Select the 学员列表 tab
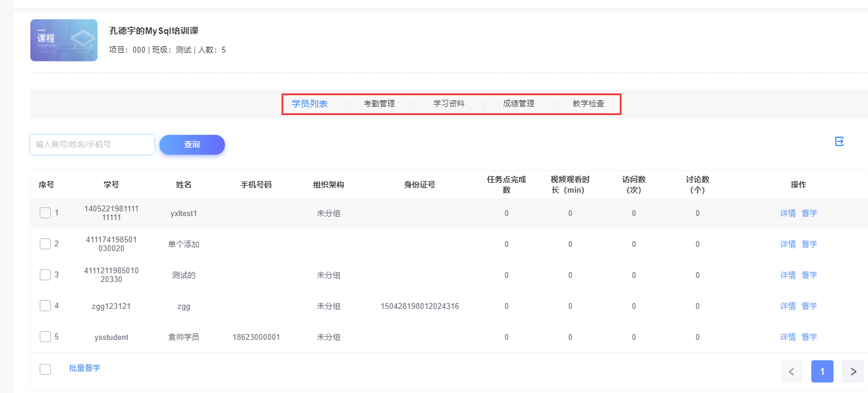 click(310, 104)
